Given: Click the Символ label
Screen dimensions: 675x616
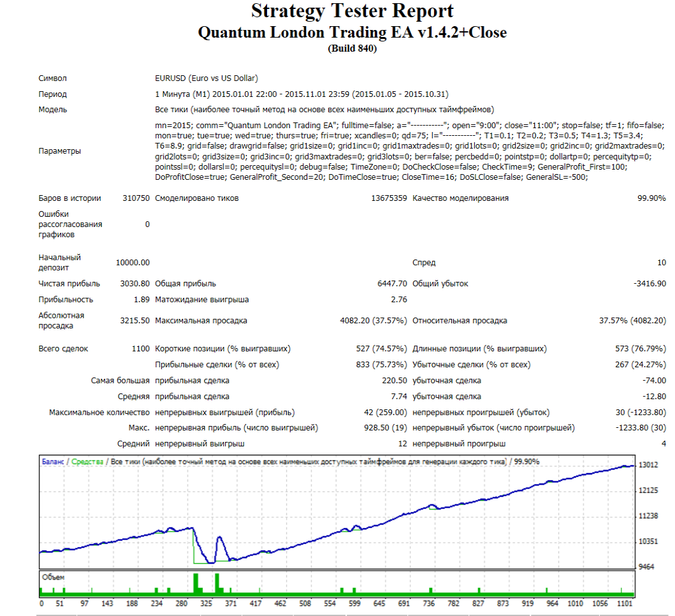Looking at the screenshot, I should 52,78.
